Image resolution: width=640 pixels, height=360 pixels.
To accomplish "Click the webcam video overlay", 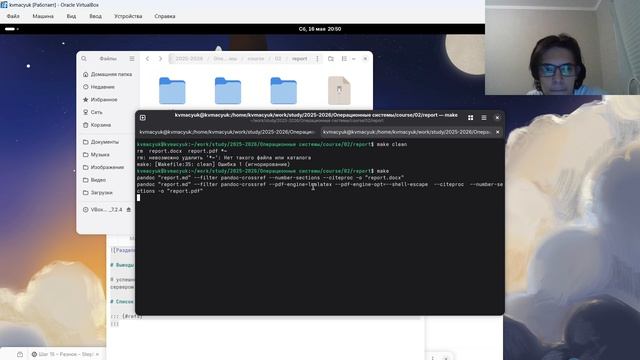I will point(562,47).
